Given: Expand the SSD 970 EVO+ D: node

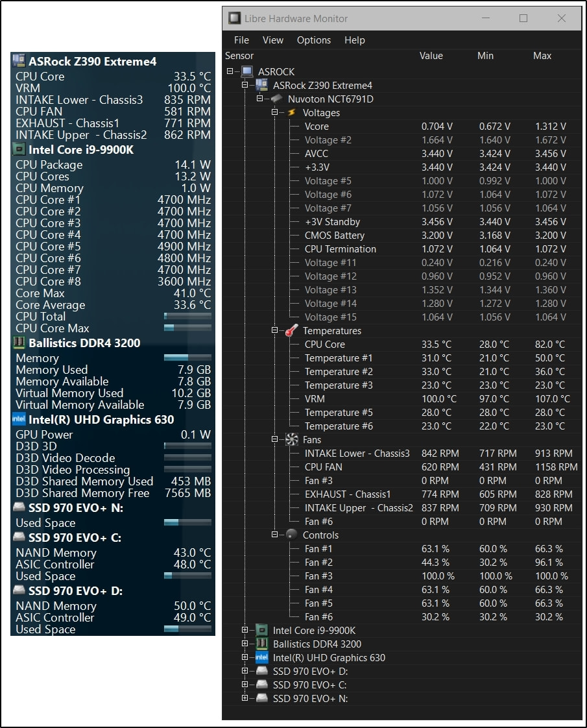Looking at the screenshot, I should pyautogui.click(x=245, y=672).
